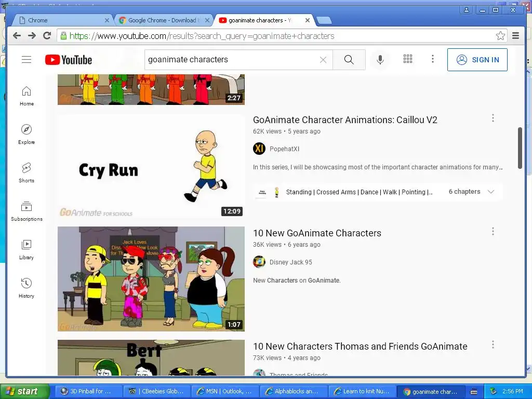Screen dimensions: 532x399
Task: Play the Bert thumbnail video
Action: 151,357
